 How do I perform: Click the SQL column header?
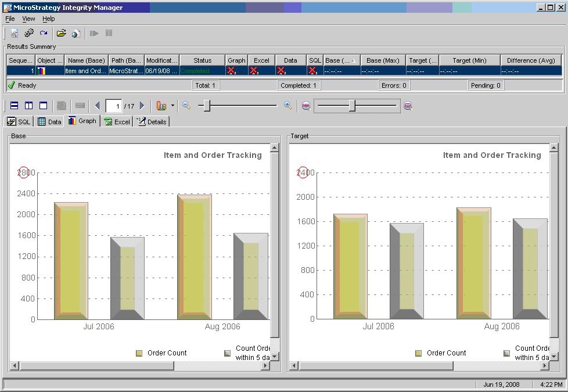315,60
